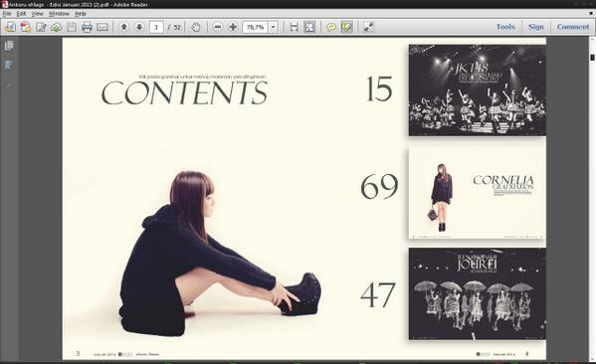Print the document with printer icon

(87, 27)
